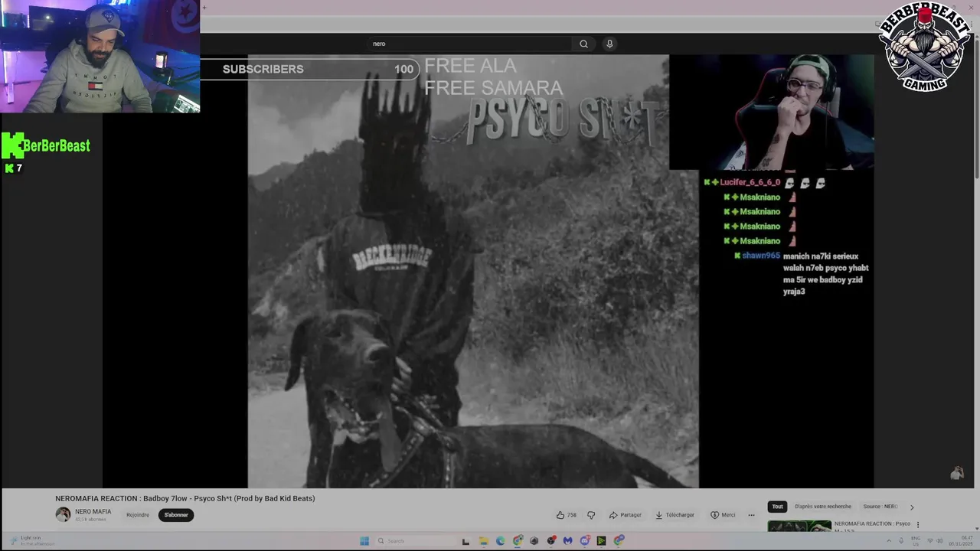The width and height of the screenshot is (980, 551).
Task: Open more actions three-dot menu under video
Action: pyautogui.click(x=751, y=515)
